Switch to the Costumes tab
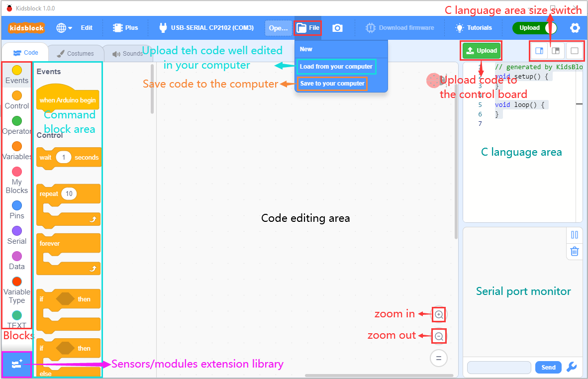The image size is (588, 379). click(75, 54)
